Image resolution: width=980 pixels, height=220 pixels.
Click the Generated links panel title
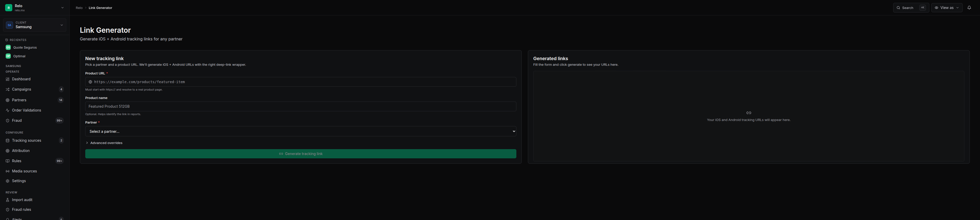pos(550,59)
